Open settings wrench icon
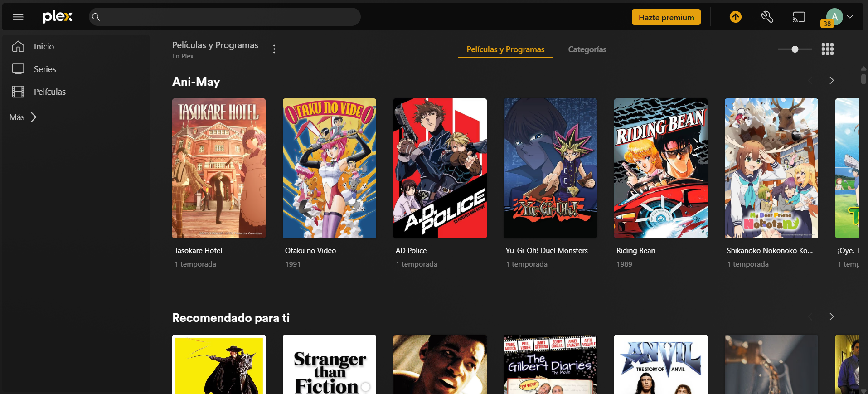The image size is (868, 394). [x=767, y=17]
